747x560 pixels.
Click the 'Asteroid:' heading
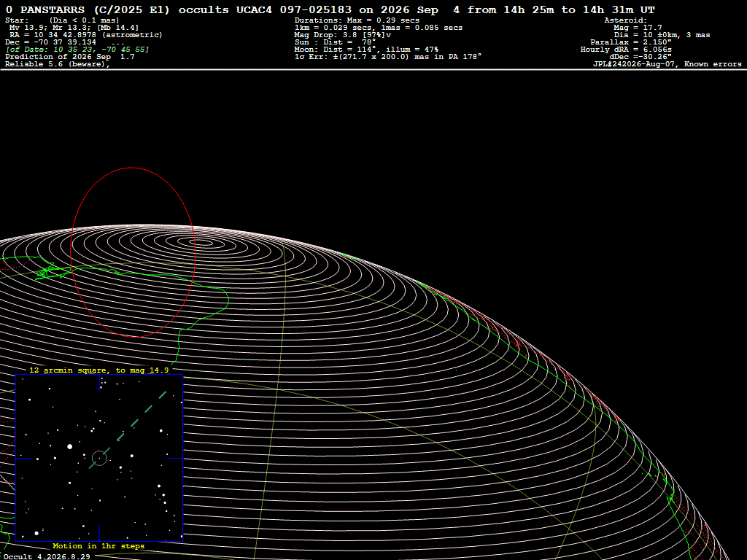click(x=625, y=20)
